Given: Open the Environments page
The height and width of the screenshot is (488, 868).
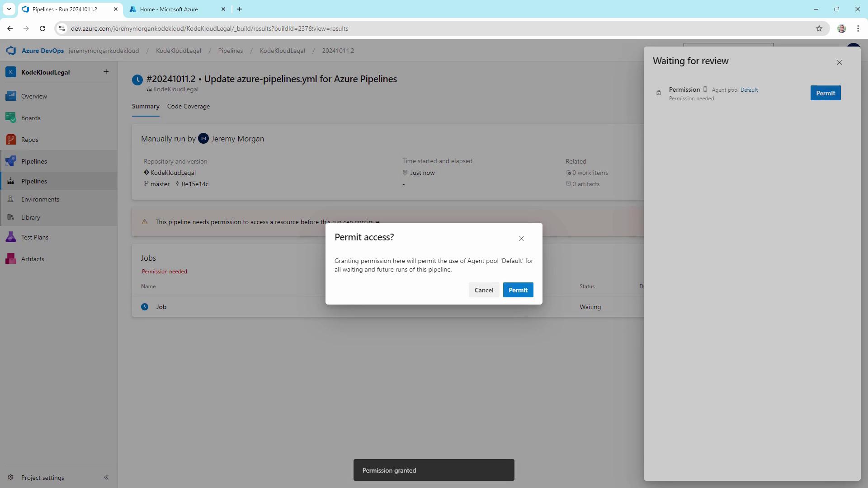Looking at the screenshot, I should tap(40, 199).
